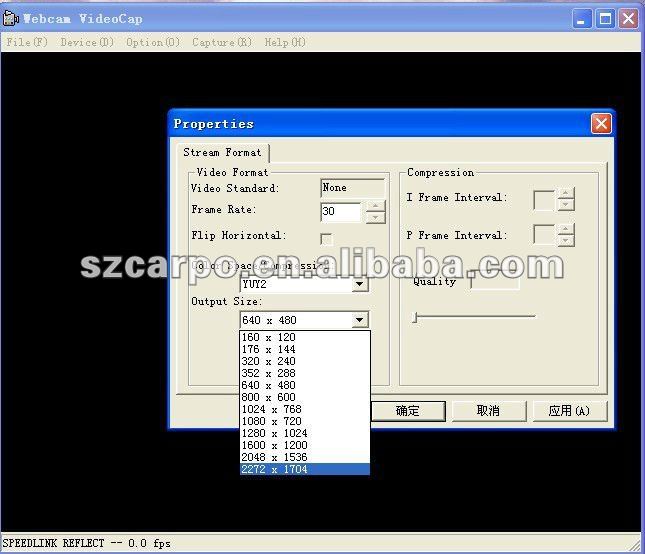Toggle the Flip Horizontal checkbox
Image resolution: width=645 pixels, height=554 pixels.
[x=327, y=239]
